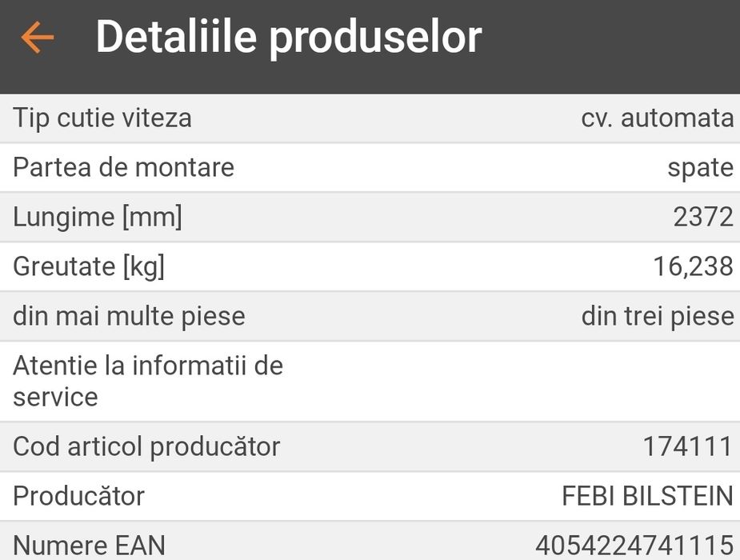The height and width of the screenshot is (560, 740).
Task: Select the Numere EAN label
Action: (89, 546)
